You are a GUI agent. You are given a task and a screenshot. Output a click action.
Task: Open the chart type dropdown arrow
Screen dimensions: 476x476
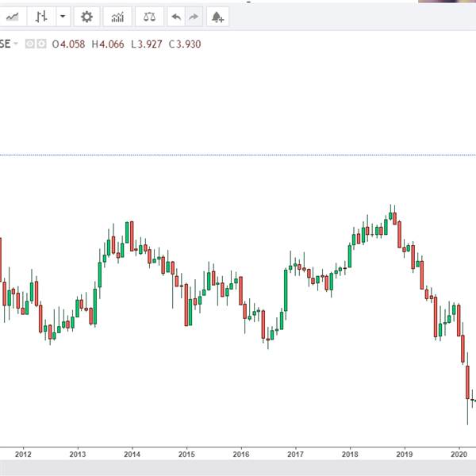(63, 17)
